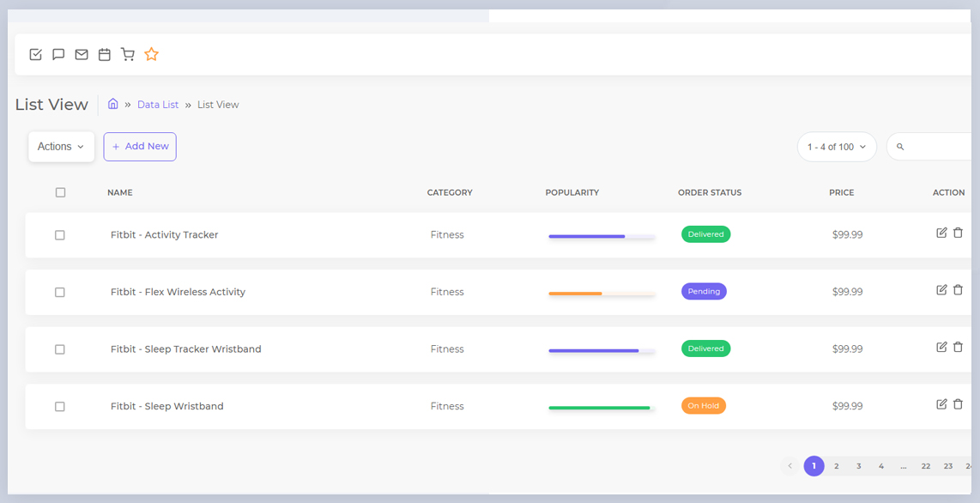Image resolution: width=980 pixels, height=503 pixels.
Task: Click the Pending status badge
Action: (x=704, y=291)
